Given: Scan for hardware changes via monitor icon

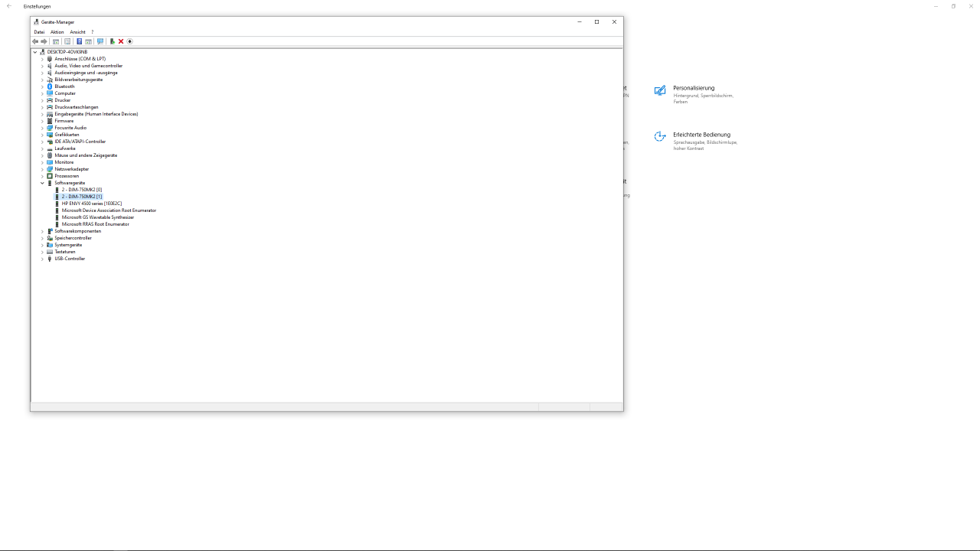Looking at the screenshot, I should point(100,41).
